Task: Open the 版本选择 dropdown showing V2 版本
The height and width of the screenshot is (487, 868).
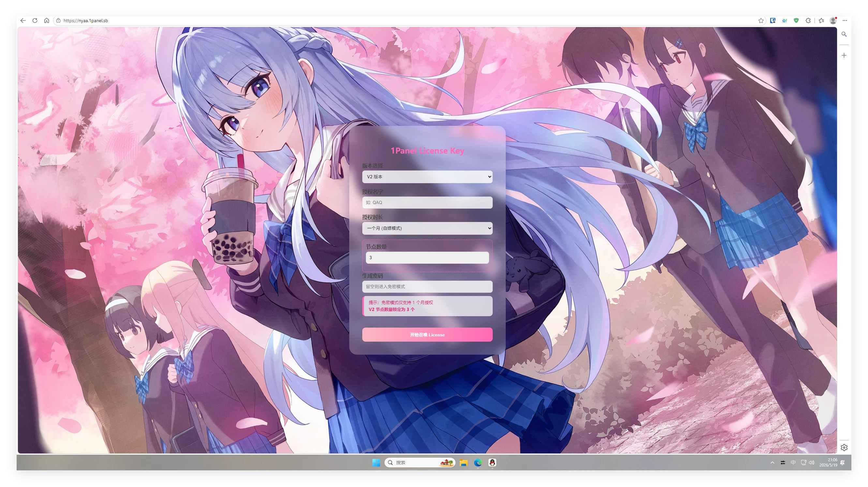Action: point(427,177)
